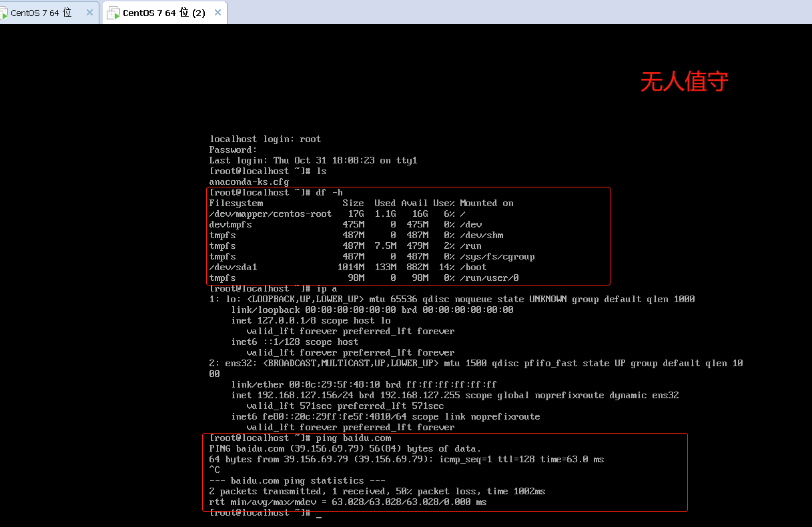The height and width of the screenshot is (527, 812).
Task: Click the 'rtt min/avg/max/mdev' result line
Action: coord(348,502)
